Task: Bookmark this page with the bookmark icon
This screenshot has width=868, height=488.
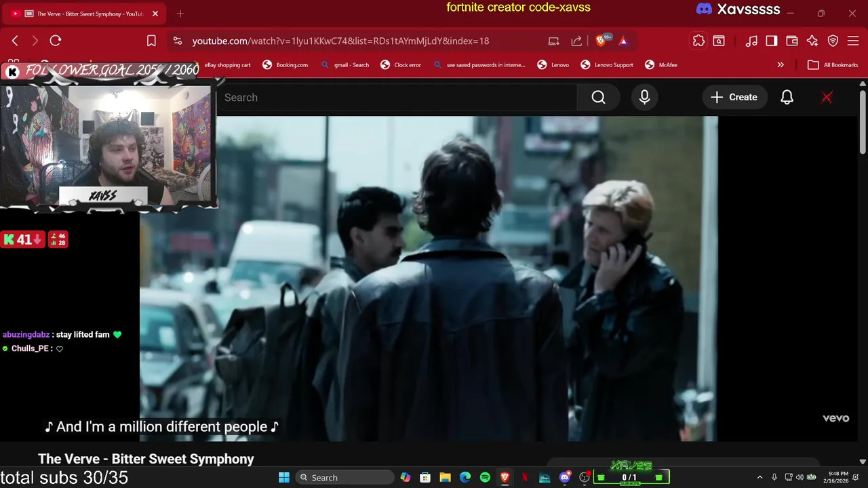Action: point(151,41)
